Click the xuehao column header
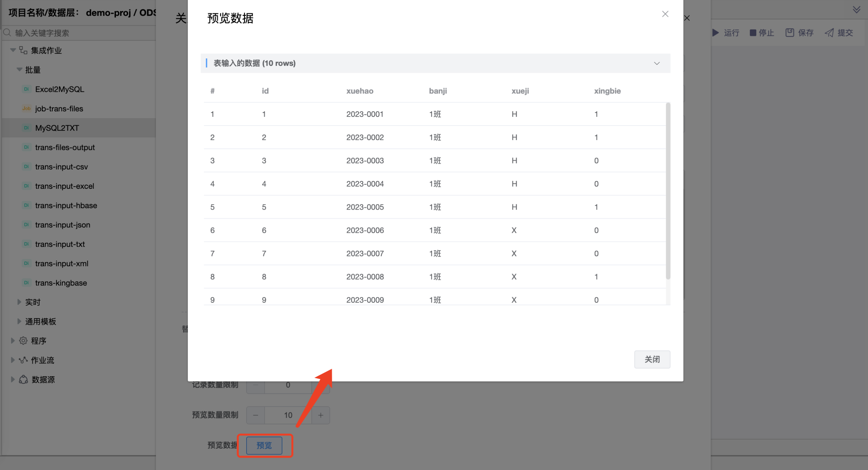This screenshot has width=868, height=470. 360,91
